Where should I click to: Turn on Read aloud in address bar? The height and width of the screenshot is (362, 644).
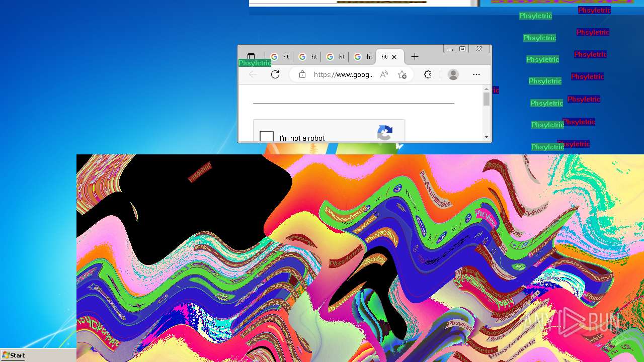pos(384,74)
